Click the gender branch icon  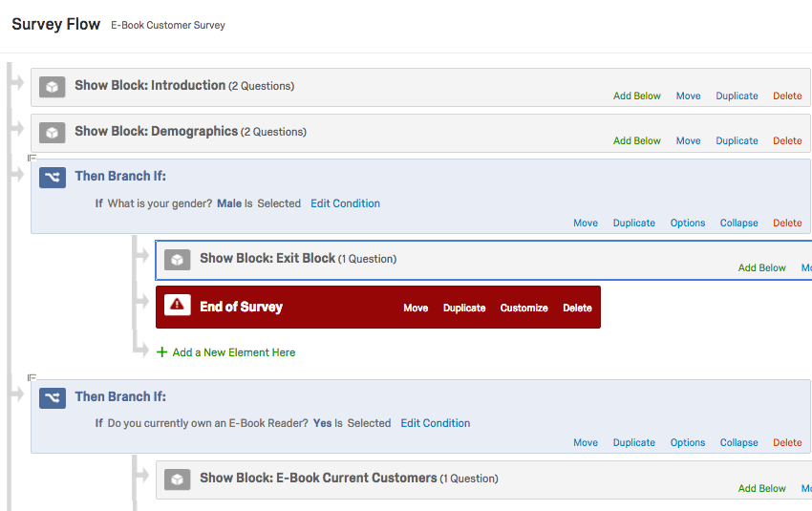[x=53, y=177]
